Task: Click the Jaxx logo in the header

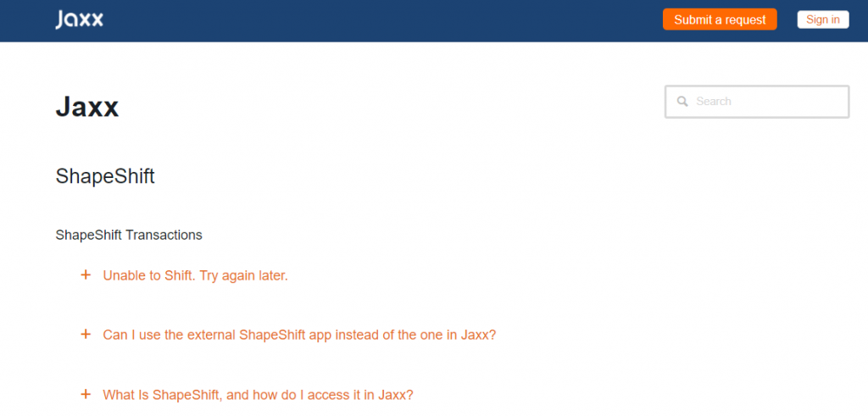Action: (79, 20)
